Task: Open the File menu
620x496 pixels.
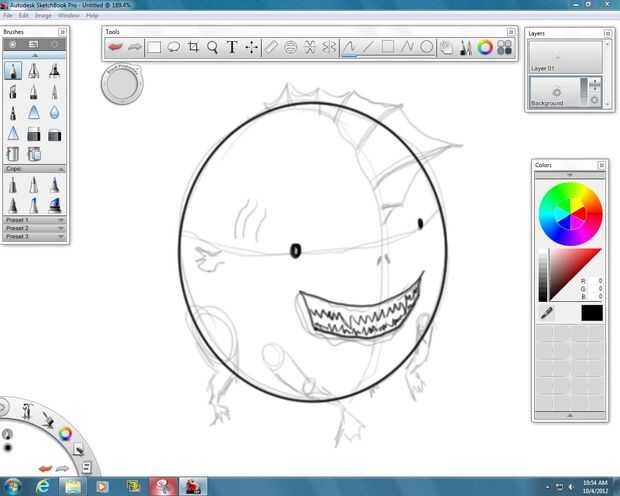Action: tap(8, 15)
